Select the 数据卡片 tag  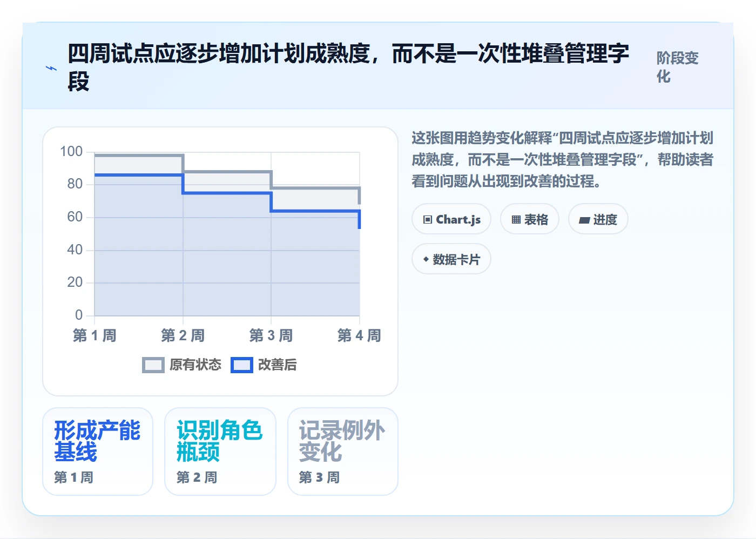451,259
